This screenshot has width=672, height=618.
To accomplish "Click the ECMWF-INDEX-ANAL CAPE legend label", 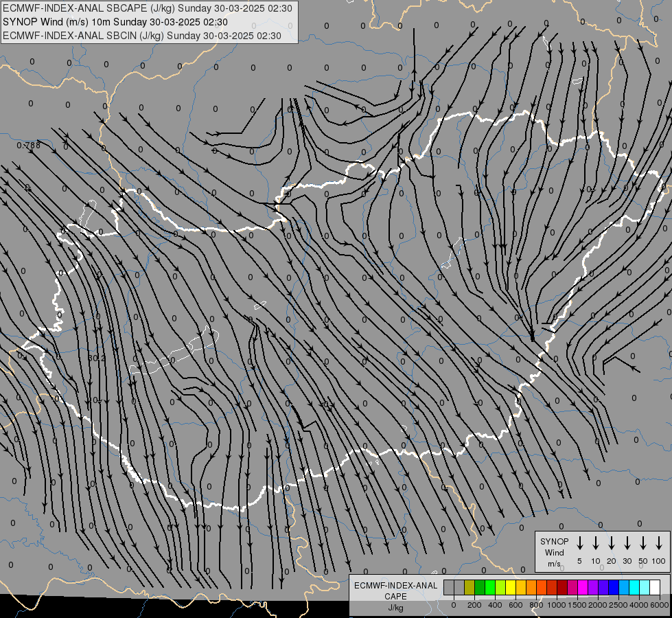I will [x=395, y=591].
